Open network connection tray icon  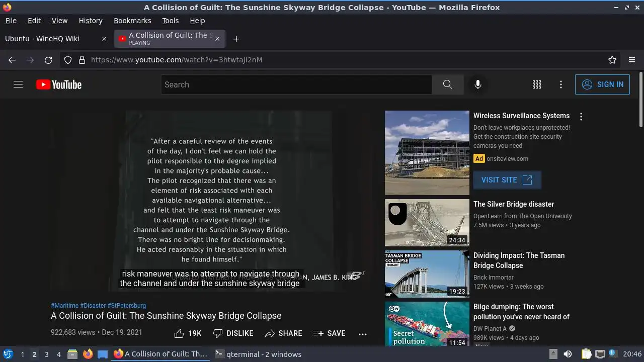(x=600, y=354)
